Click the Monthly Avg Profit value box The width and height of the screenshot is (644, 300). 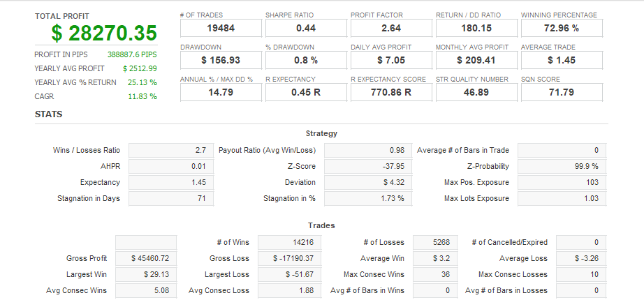476,60
